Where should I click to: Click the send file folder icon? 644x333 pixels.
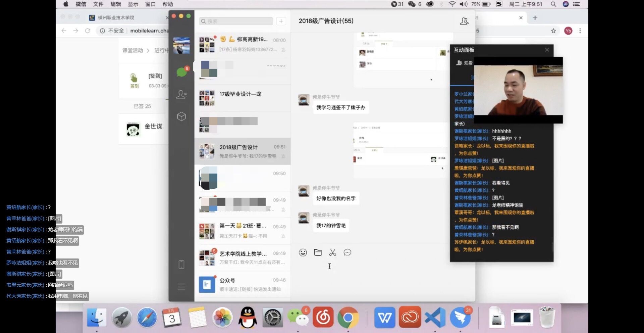click(318, 252)
